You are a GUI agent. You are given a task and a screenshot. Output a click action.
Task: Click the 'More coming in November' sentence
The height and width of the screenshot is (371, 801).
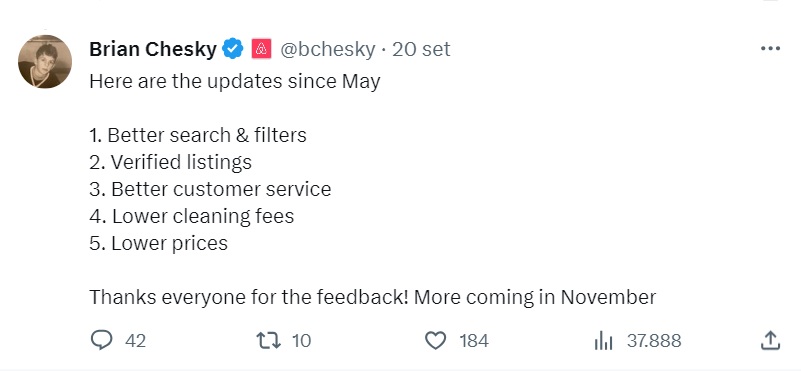[535, 297]
